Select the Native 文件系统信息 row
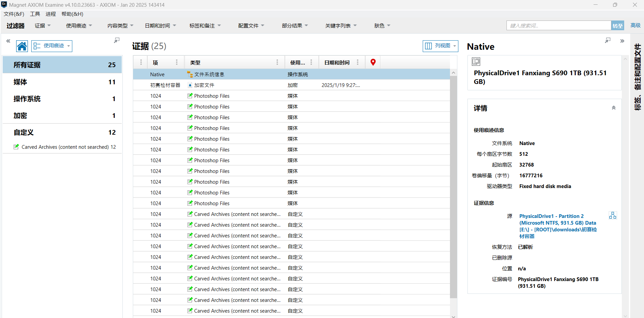 (291, 74)
